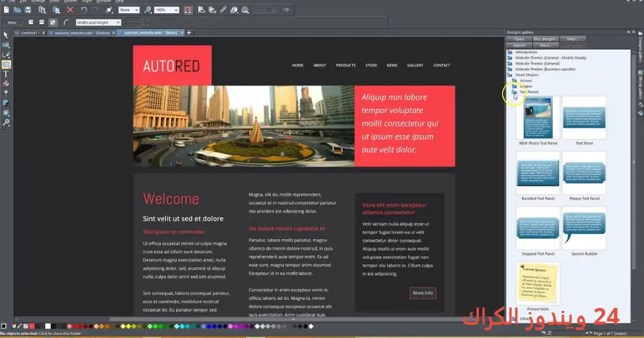Expand the Shapes folder in Designs gallery

(514, 87)
